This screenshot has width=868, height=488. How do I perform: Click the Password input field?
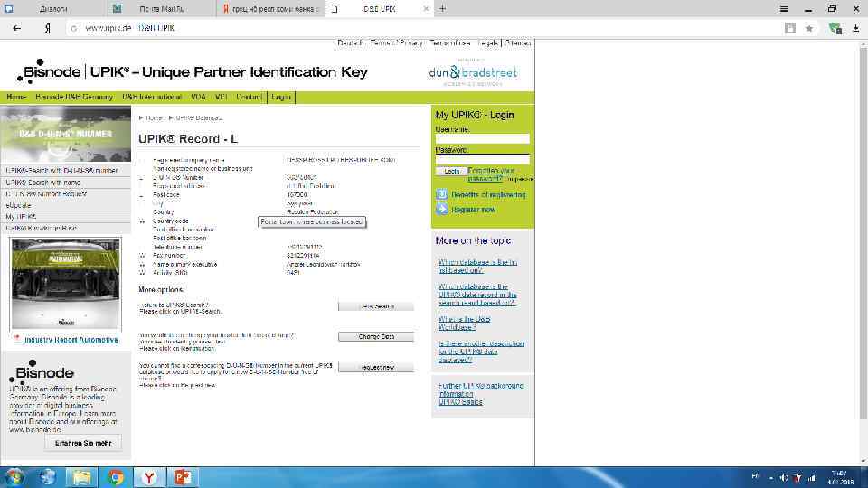tap(482, 159)
